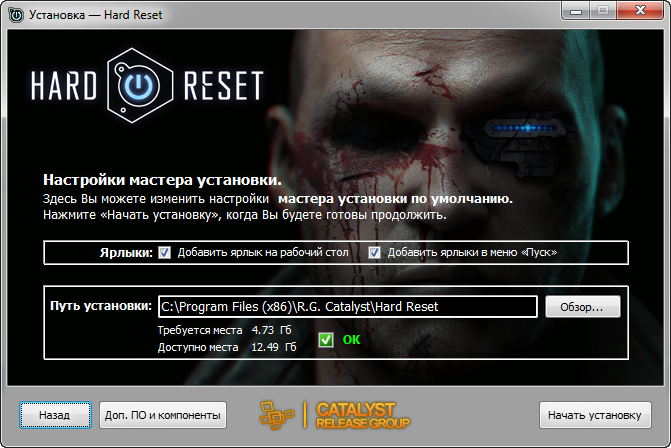Image resolution: width=671 pixels, height=448 pixels.
Task: Click the Catalyst Release Group text
Action: tap(356, 414)
